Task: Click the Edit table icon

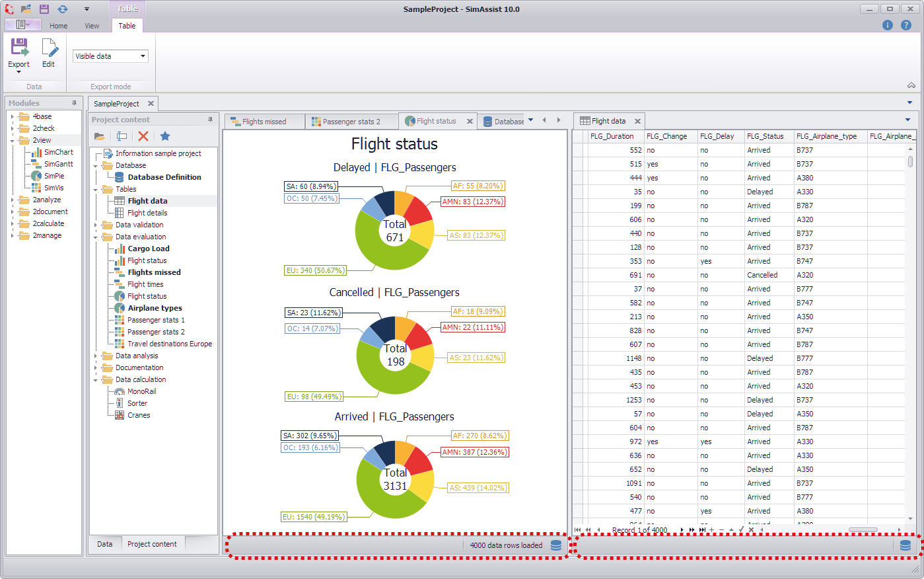Action: tap(49, 53)
